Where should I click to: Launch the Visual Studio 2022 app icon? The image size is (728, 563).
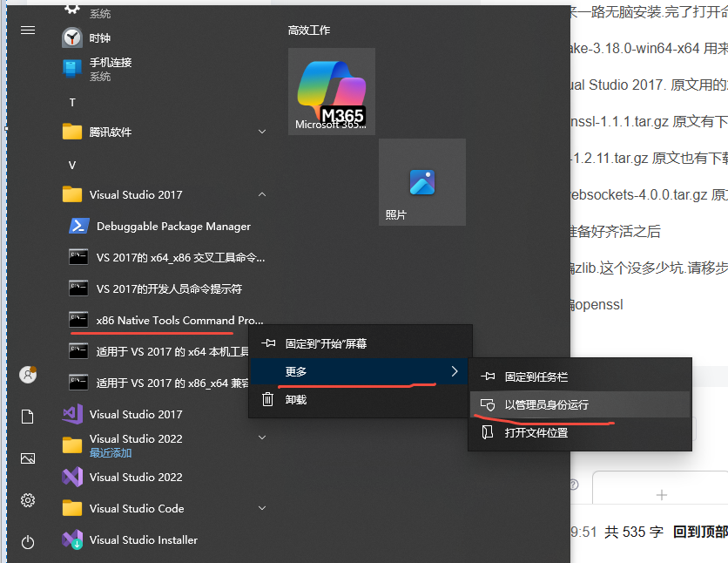(72, 477)
